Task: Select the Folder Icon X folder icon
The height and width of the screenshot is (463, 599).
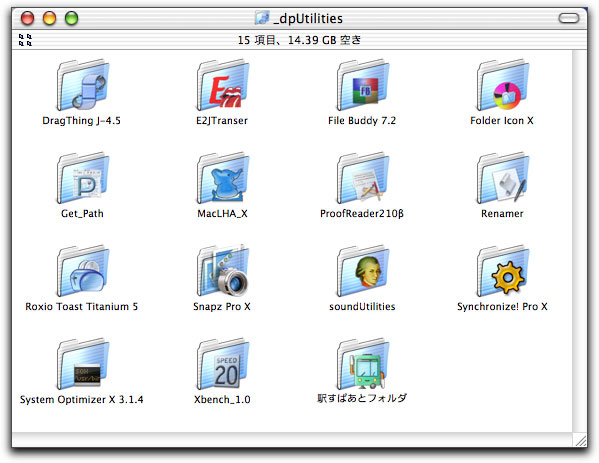Action: 502,85
